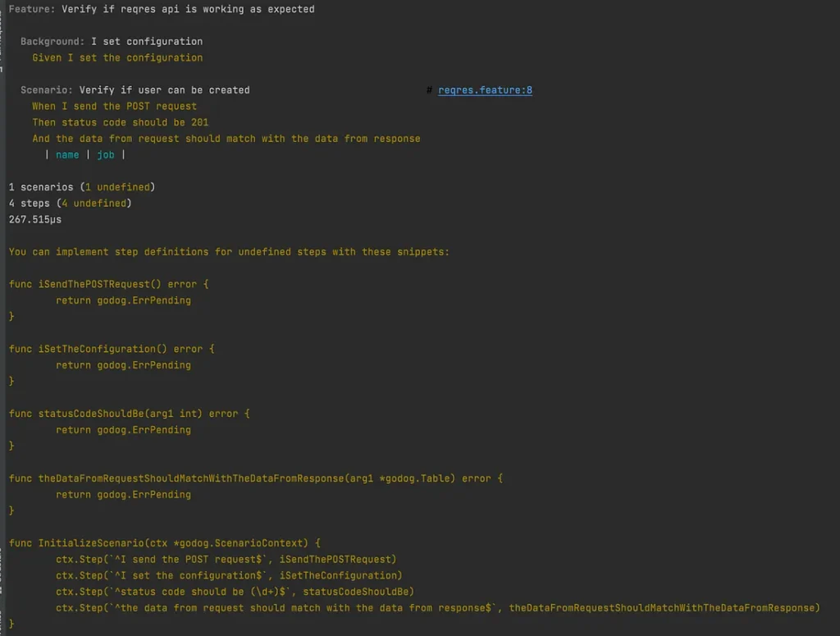Image resolution: width=840 pixels, height=636 pixels.
Task: Open the reqres.feature:8 link
Action: [485, 90]
